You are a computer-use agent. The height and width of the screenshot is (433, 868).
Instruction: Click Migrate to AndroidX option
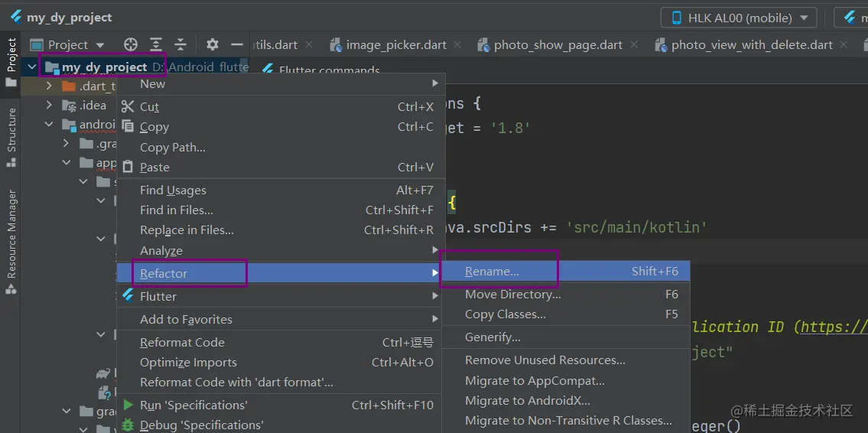pyautogui.click(x=527, y=400)
